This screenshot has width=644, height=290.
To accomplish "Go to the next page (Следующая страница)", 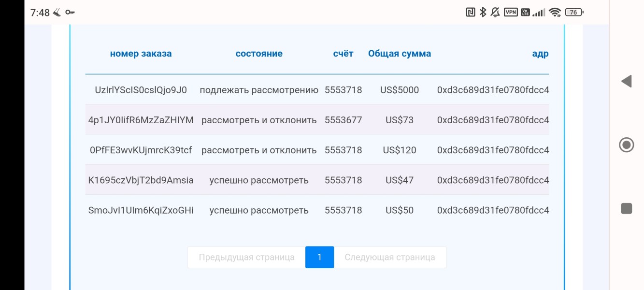I will (x=390, y=257).
